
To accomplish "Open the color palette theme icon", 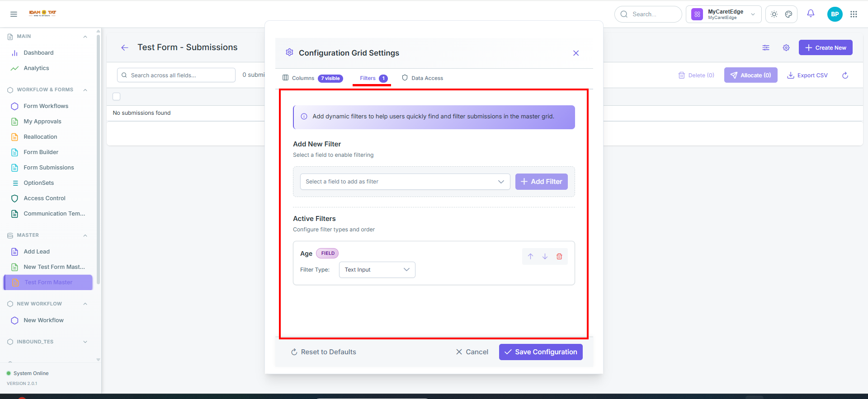I will (788, 14).
